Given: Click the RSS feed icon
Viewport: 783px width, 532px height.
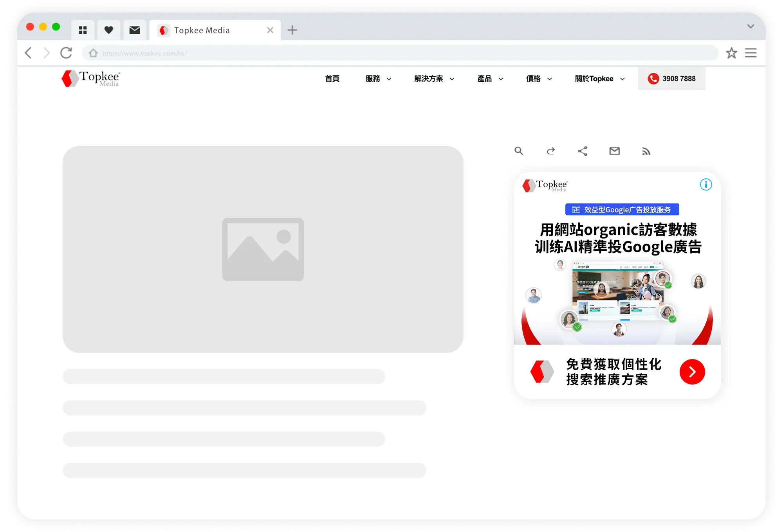Looking at the screenshot, I should click(x=646, y=151).
